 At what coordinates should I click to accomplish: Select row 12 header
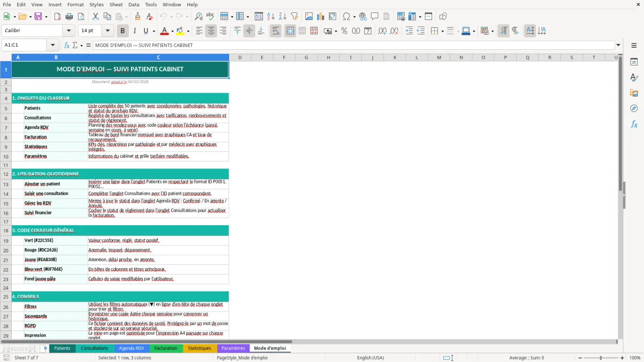pos(6,174)
